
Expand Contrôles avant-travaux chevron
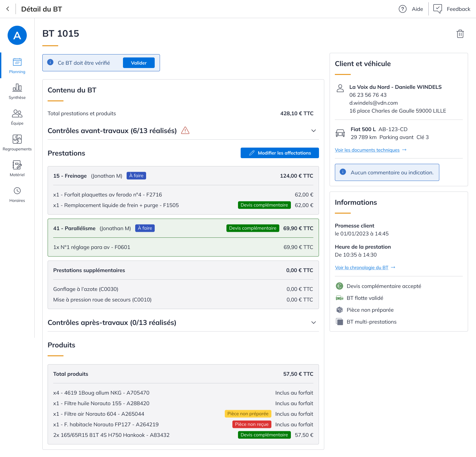(x=313, y=131)
